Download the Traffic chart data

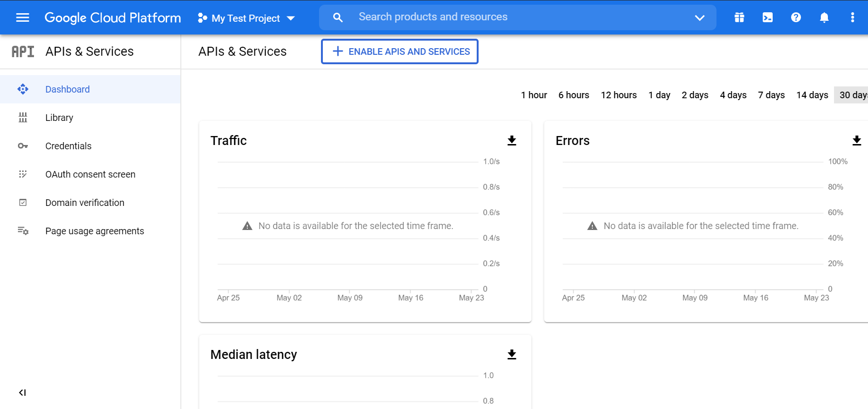click(512, 141)
